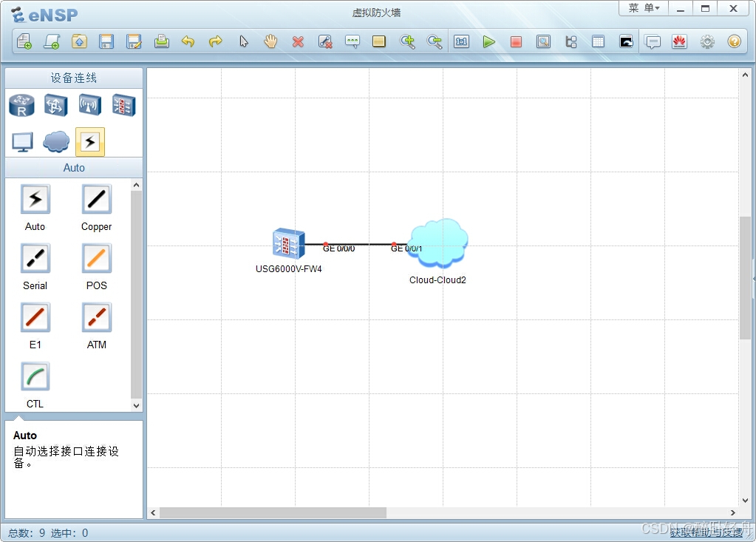The image size is (756, 542).
Task: Click cable list scrollbar up arrow
Action: pos(137,185)
